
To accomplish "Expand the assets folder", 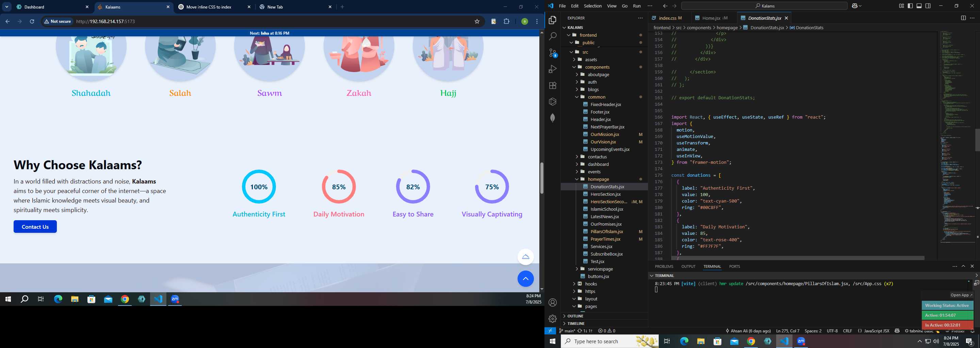I will (x=574, y=59).
